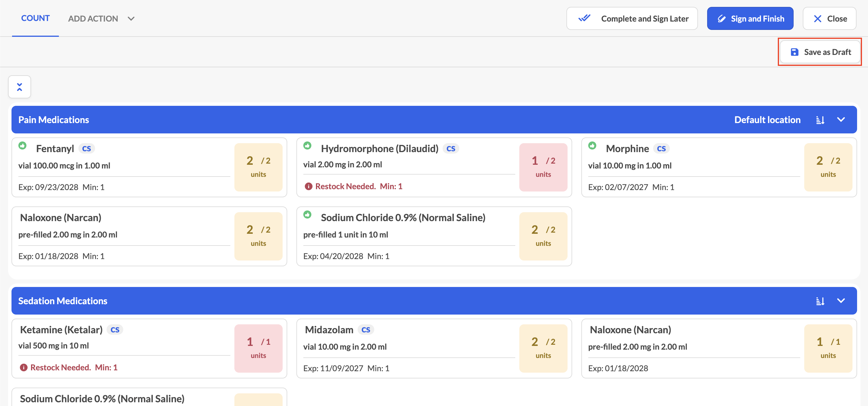Select Naloxone (Narcan) under Pain Medications
This screenshot has height=406, width=868.
[61, 218]
